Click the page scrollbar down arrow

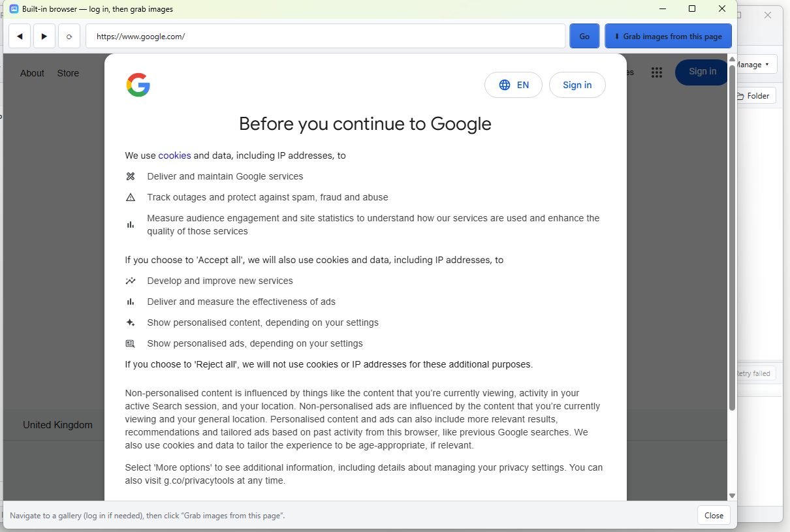(732, 496)
